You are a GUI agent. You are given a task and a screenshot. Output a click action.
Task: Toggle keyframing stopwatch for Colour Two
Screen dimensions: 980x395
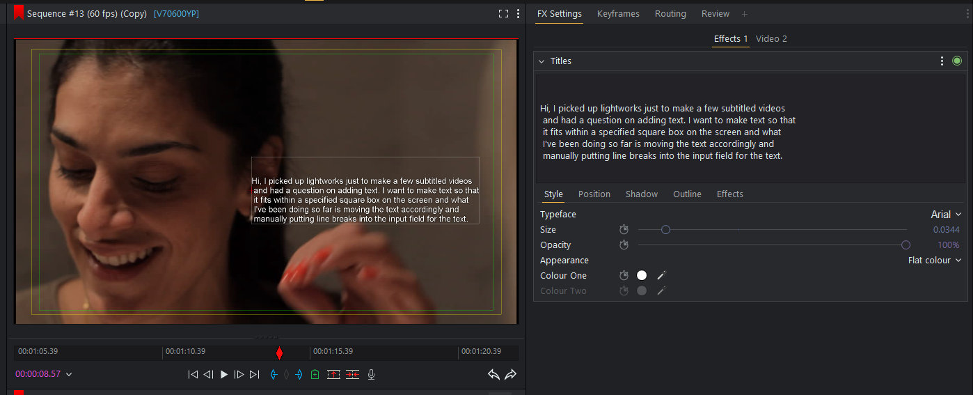[x=624, y=291]
